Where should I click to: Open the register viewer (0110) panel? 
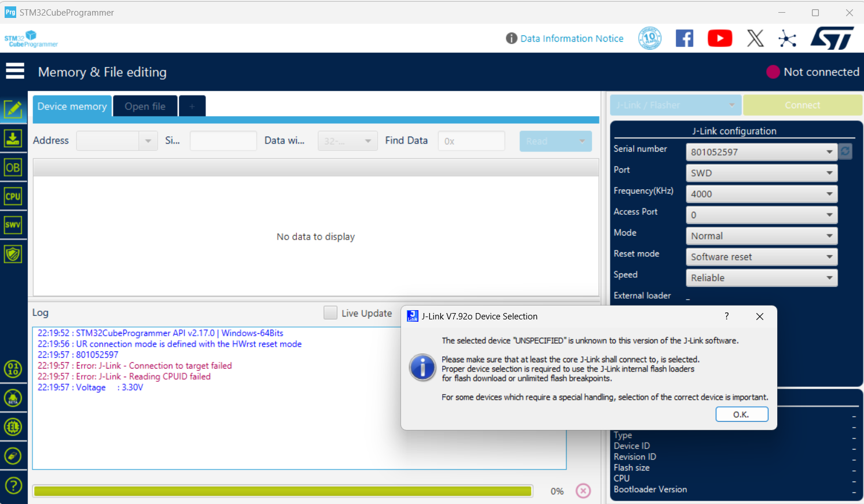click(14, 369)
